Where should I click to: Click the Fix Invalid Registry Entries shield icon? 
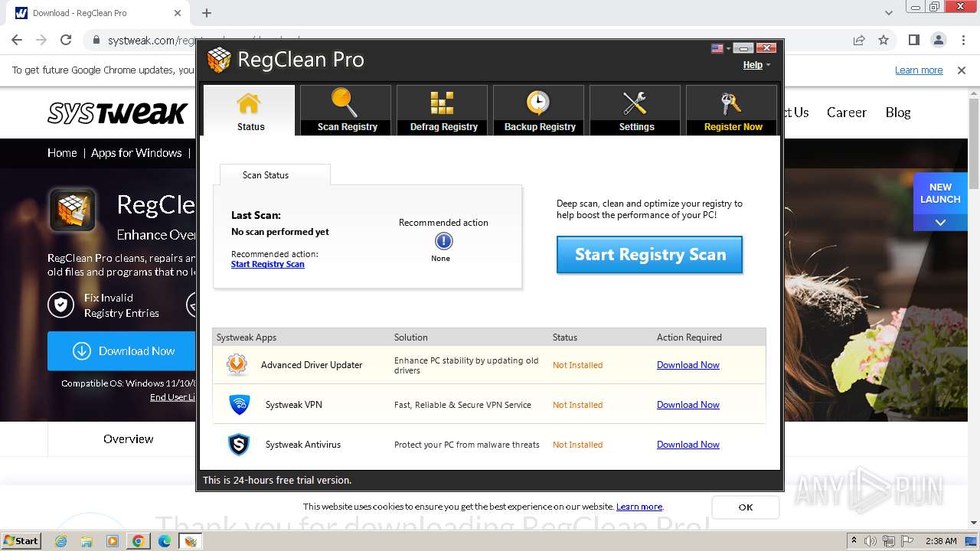[60, 305]
